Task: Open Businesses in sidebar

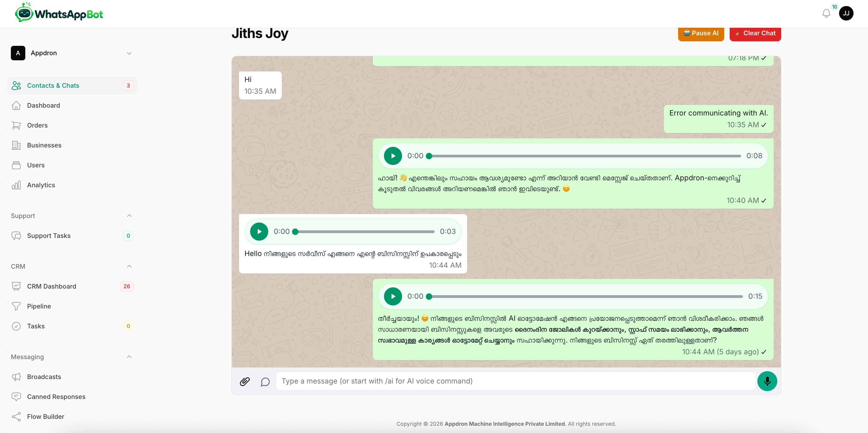Action: pos(72,145)
